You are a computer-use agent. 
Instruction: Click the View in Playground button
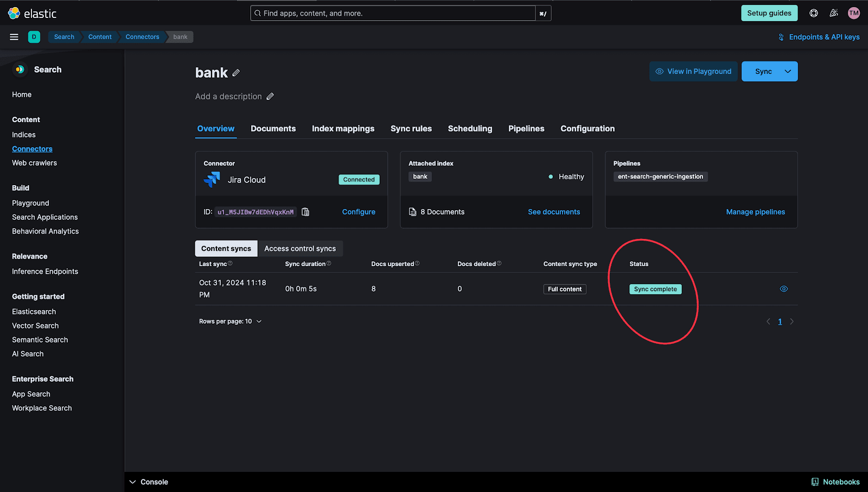point(693,71)
